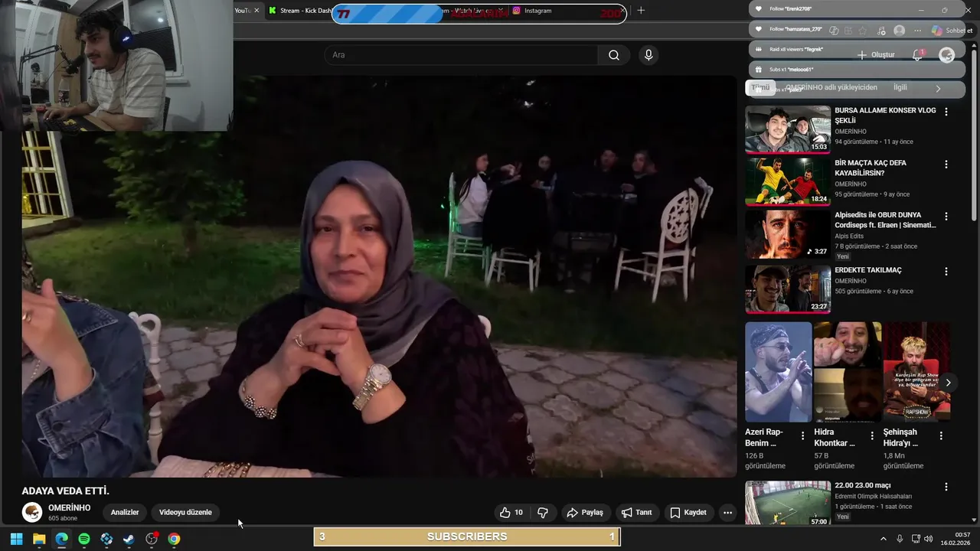The width and height of the screenshot is (980, 551).
Task: Select the İlgili filter chip
Action: coord(900,87)
